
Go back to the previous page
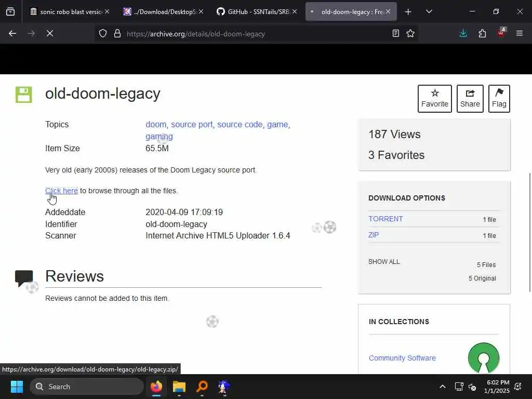tap(12, 34)
